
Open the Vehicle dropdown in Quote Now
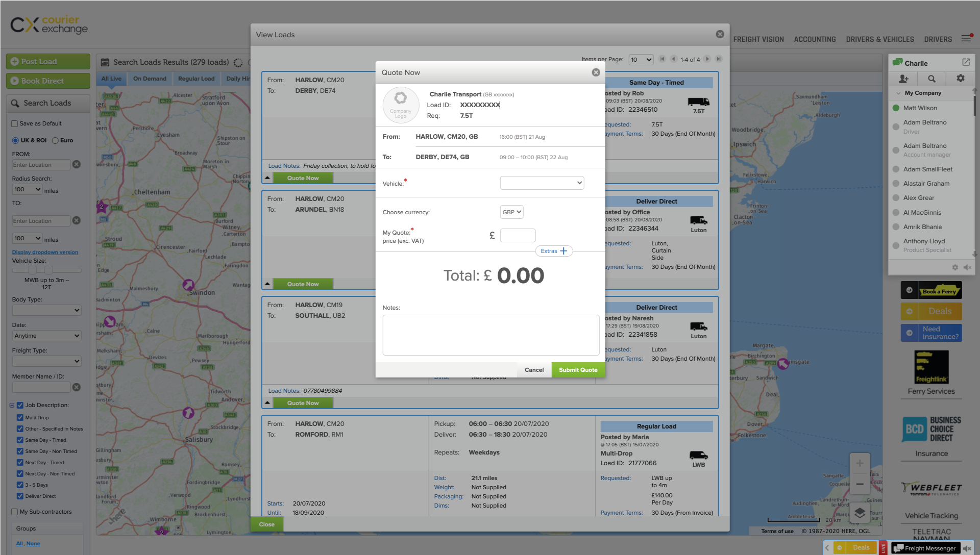pyautogui.click(x=542, y=183)
